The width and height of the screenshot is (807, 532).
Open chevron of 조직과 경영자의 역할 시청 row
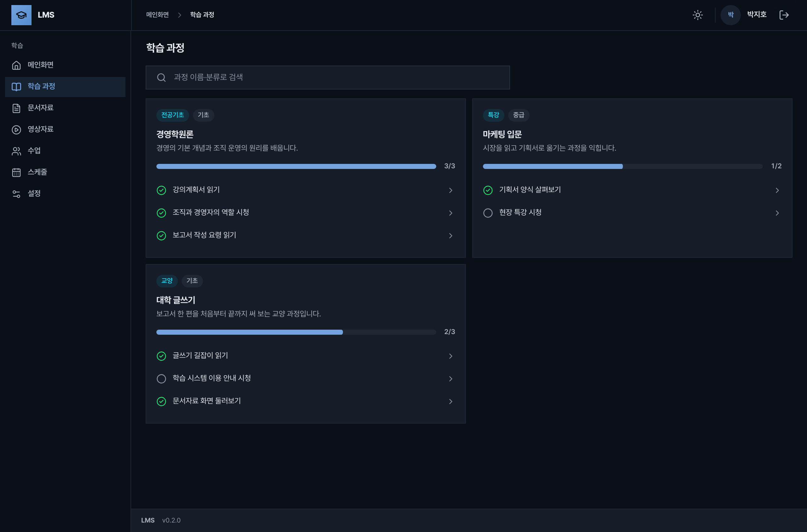point(451,213)
